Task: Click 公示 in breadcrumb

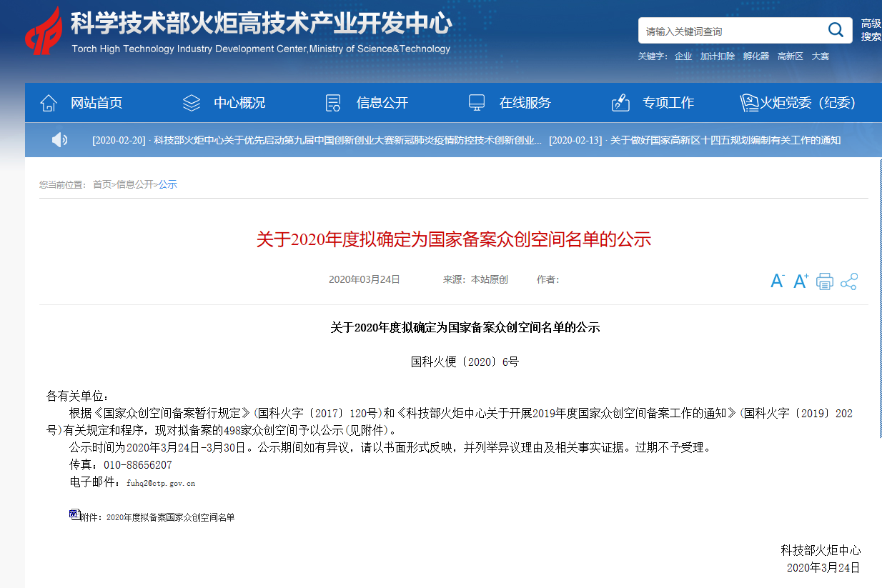Action: [168, 184]
